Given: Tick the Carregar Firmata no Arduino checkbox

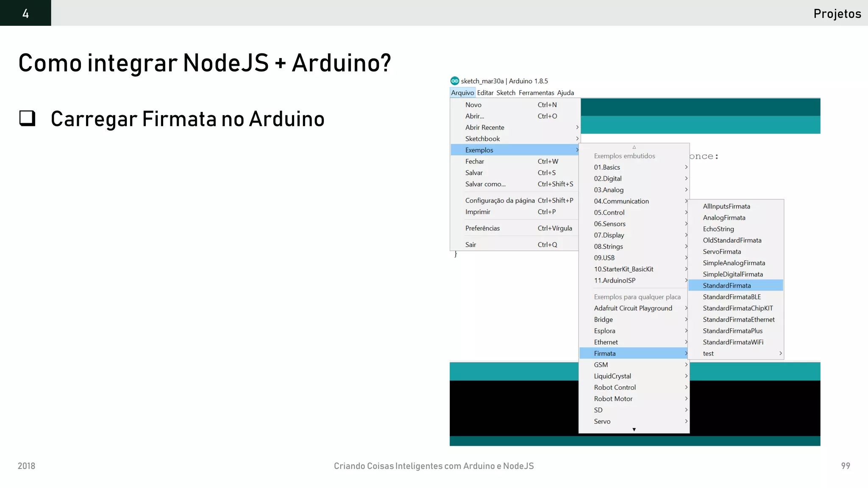Looking at the screenshot, I should pos(28,119).
